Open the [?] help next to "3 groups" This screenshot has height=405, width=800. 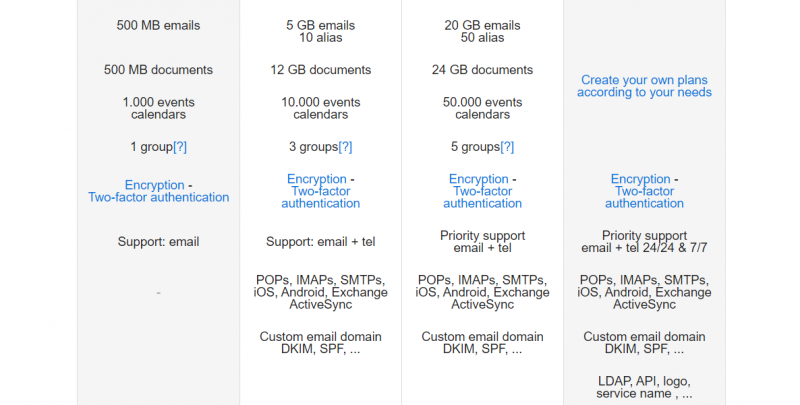[345, 147]
